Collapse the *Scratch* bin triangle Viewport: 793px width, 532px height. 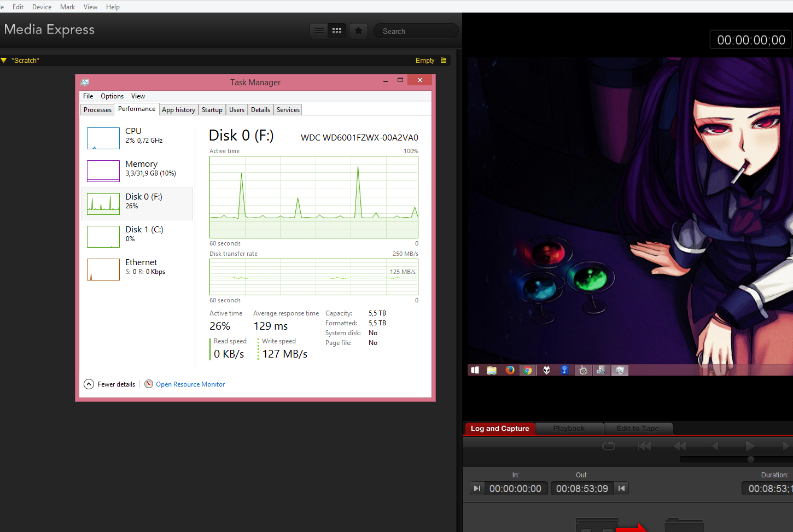(x=4, y=60)
